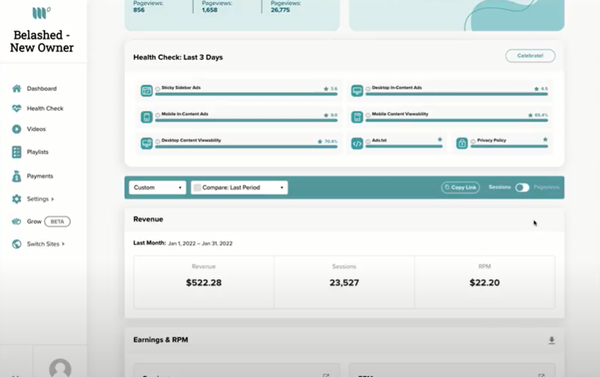The width and height of the screenshot is (600, 377).
Task: Click the Ads.txt code icon
Action: 357,144
